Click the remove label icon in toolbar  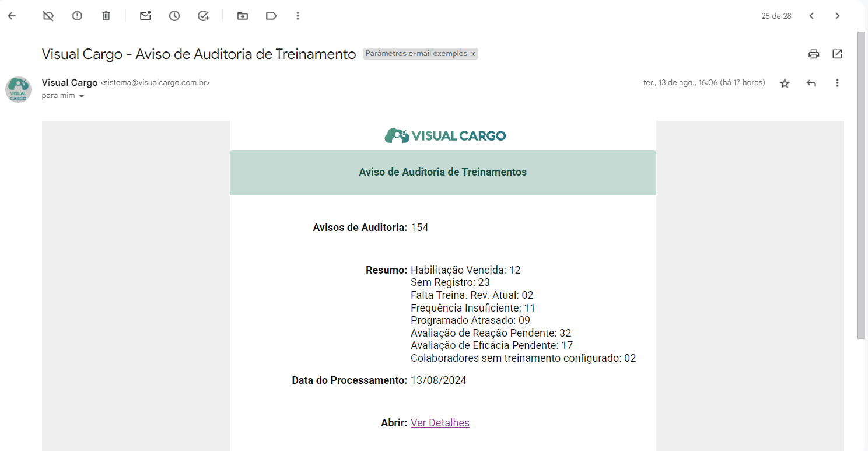(x=48, y=16)
